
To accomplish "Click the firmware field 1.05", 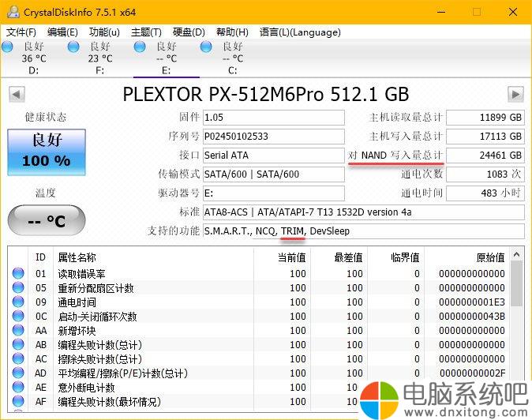I will 274,118.
